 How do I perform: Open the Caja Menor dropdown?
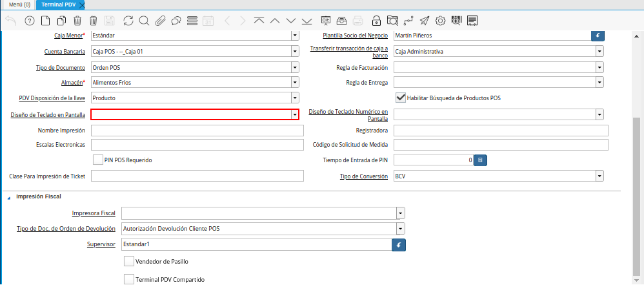295,36
